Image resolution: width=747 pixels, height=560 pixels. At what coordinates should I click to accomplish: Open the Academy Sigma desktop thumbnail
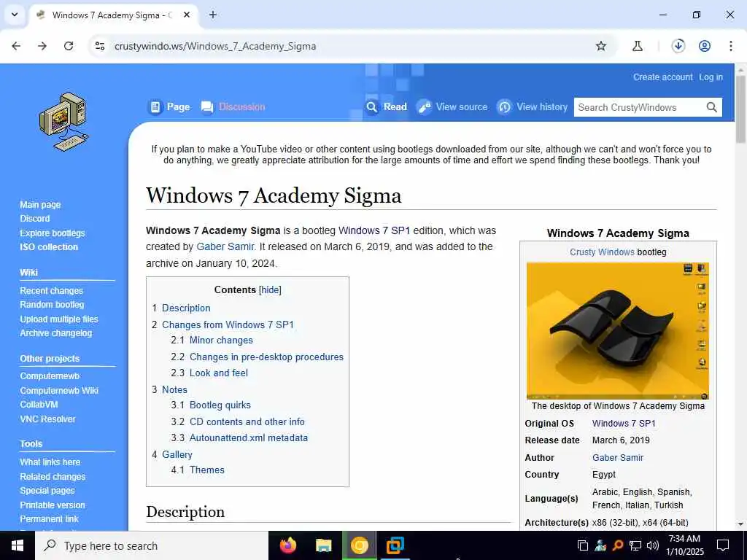617,330
